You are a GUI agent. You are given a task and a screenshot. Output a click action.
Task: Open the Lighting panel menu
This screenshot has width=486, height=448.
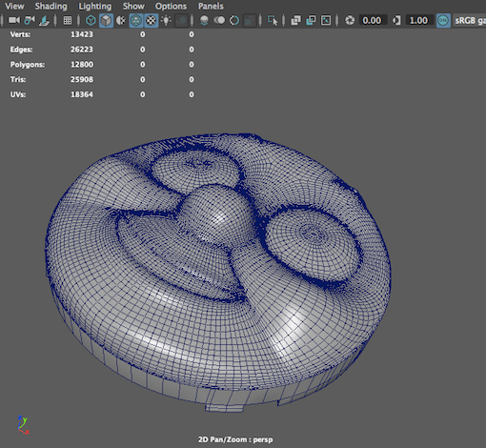pyautogui.click(x=95, y=6)
